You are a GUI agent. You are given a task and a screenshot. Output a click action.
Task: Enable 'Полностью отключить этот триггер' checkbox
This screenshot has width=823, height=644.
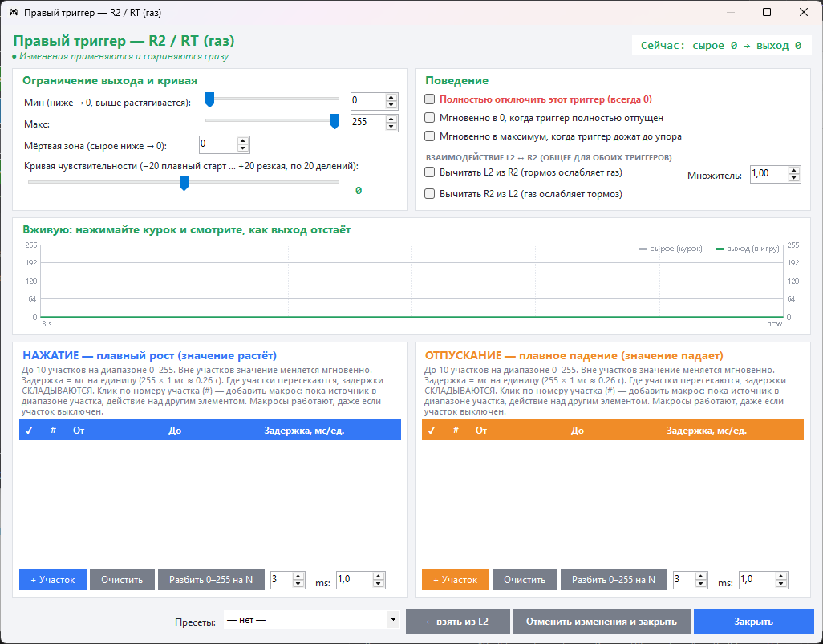[429, 99]
